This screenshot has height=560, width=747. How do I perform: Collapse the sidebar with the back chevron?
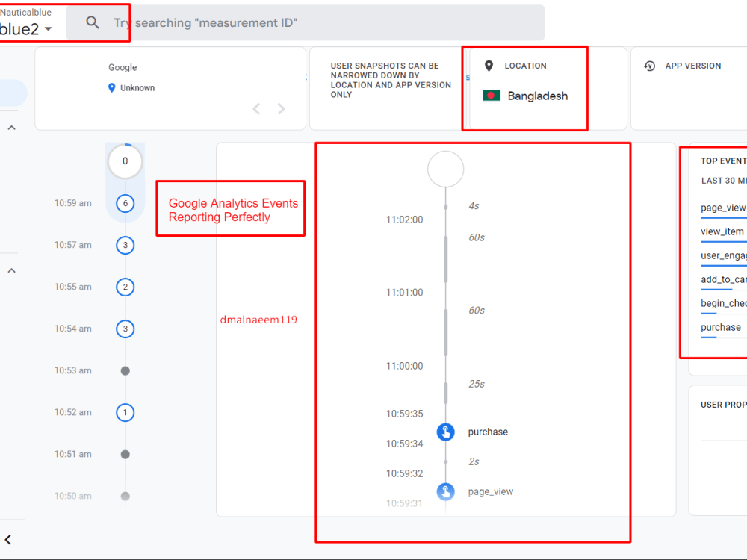[8, 540]
